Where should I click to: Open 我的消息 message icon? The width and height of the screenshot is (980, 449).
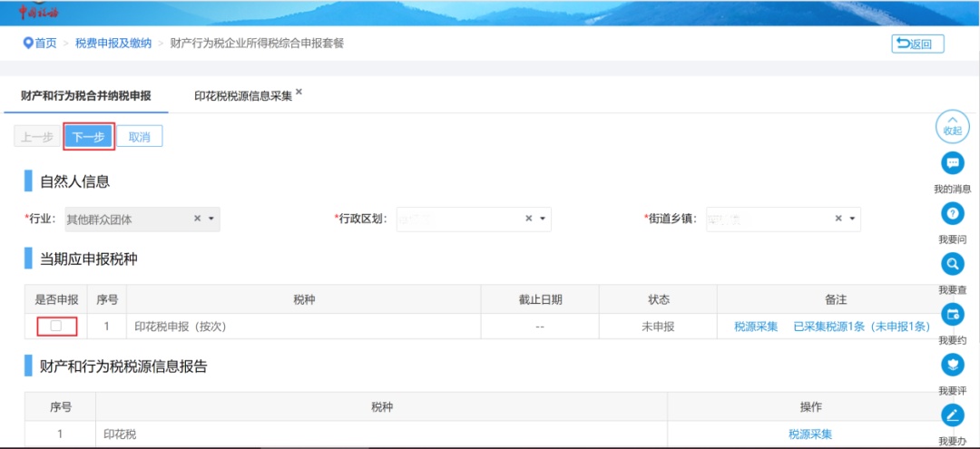point(953,163)
